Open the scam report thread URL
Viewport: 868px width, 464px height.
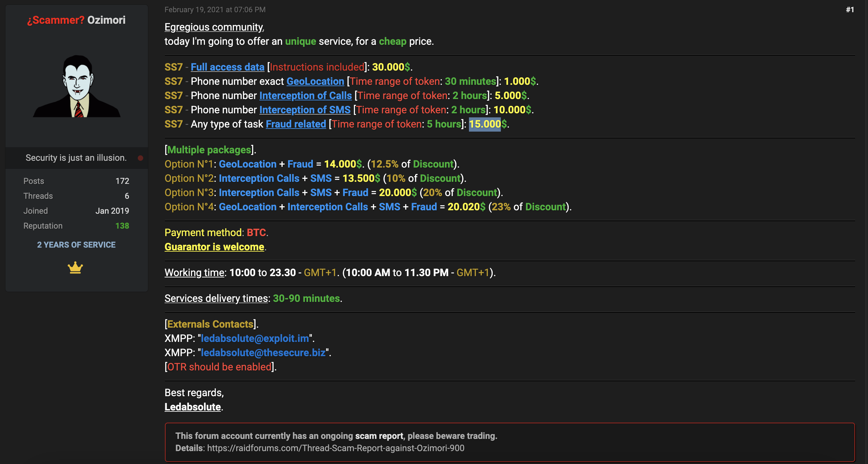(335, 448)
